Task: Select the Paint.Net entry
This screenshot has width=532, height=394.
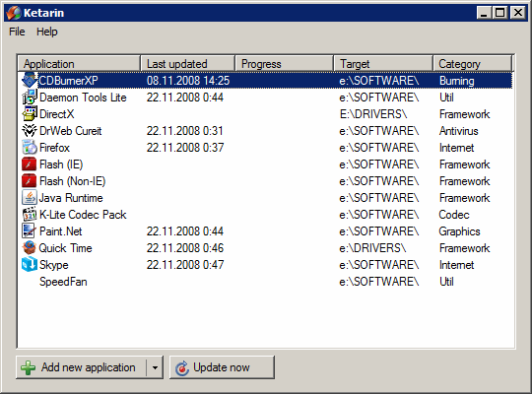Action: [x=61, y=231]
